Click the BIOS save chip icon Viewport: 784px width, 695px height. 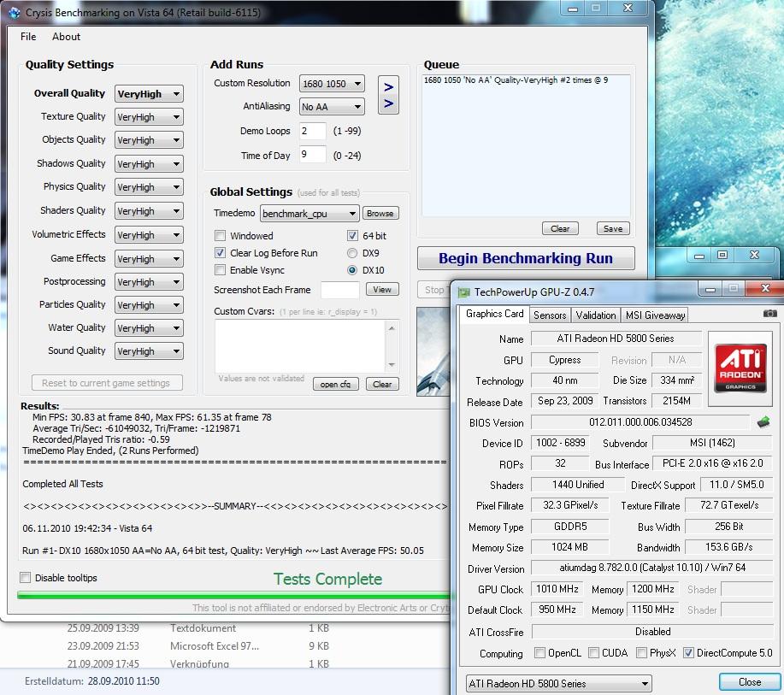[763, 422]
